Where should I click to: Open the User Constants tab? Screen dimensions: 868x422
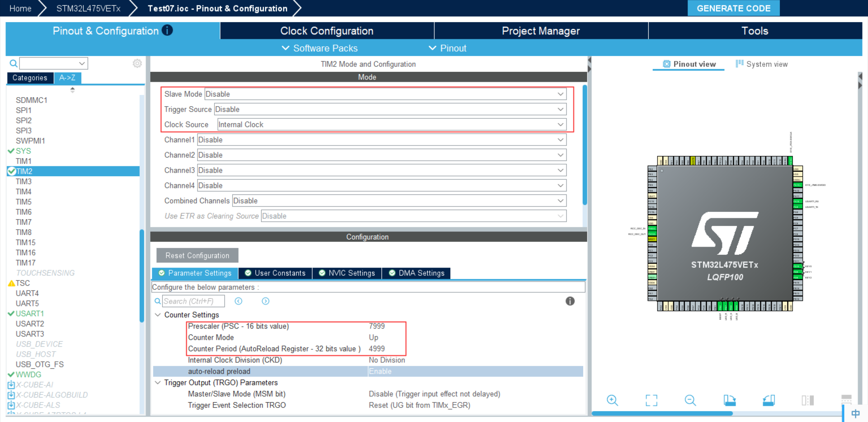click(275, 273)
